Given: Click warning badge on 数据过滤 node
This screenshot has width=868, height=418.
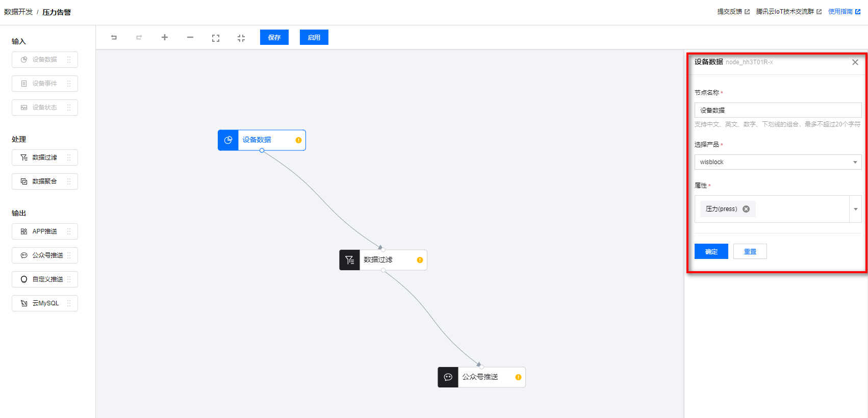Looking at the screenshot, I should click(420, 260).
